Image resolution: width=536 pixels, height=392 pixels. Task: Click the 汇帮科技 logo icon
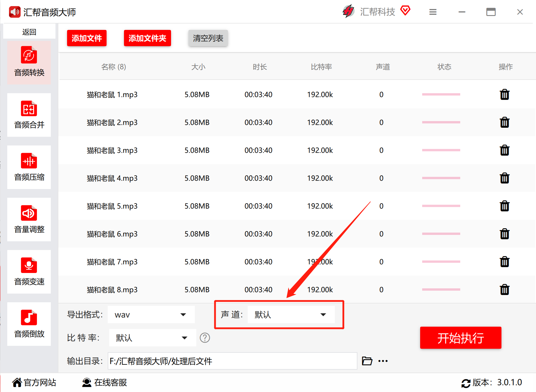coord(348,11)
